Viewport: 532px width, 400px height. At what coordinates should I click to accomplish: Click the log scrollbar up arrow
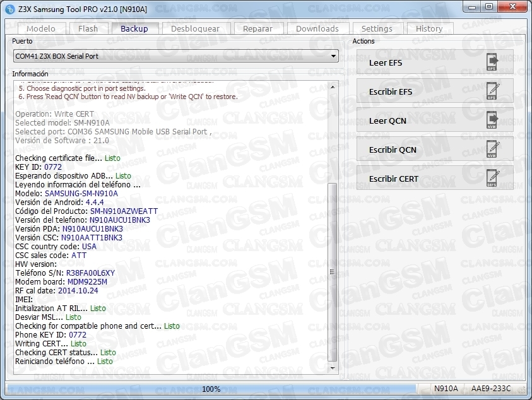tap(333, 87)
